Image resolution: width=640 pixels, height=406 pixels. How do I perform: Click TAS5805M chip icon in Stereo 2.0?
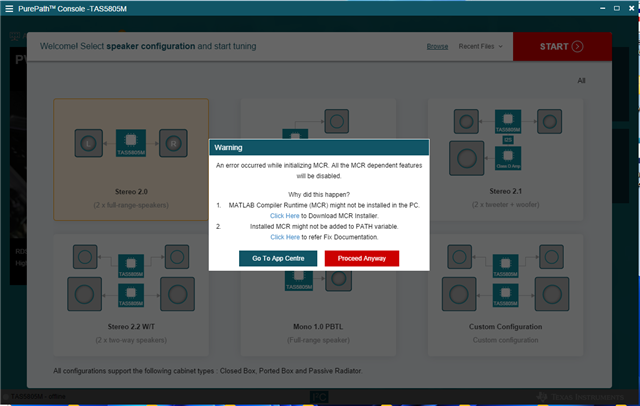tap(131, 143)
